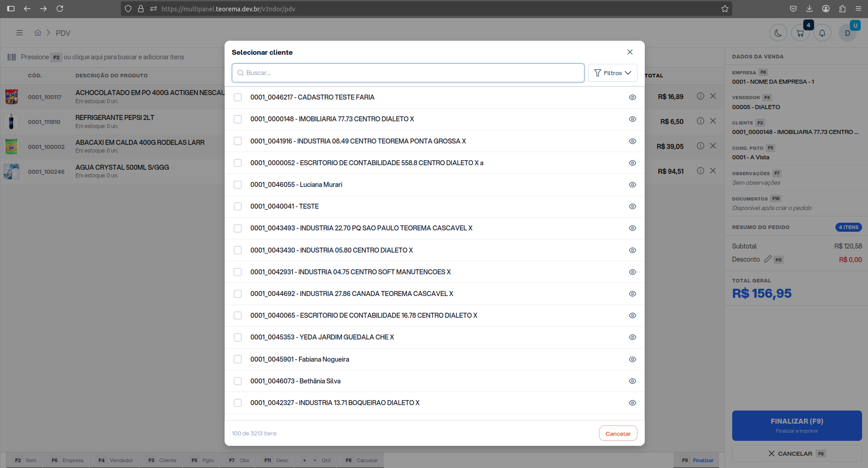Remove the R$ 6,50 item from sale
The height and width of the screenshot is (468, 868).
[713, 121]
